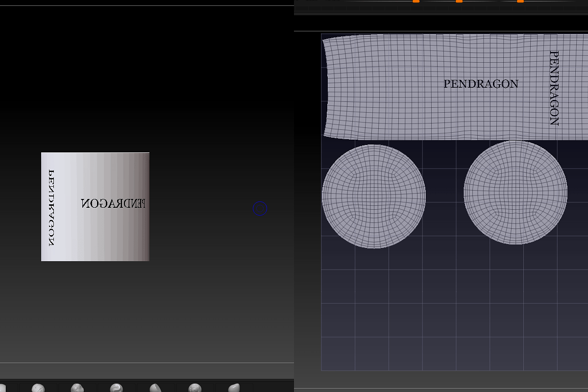Select the vertical PENDRAGON text on UV map
This screenshot has height=392, width=588.
pos(554,88)
